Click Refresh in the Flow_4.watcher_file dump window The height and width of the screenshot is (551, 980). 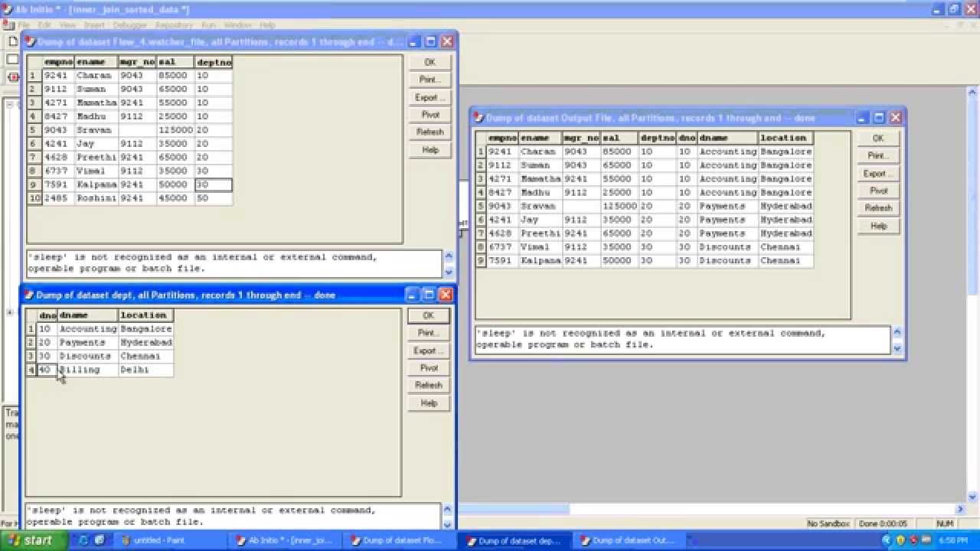[x=430, y=132]
